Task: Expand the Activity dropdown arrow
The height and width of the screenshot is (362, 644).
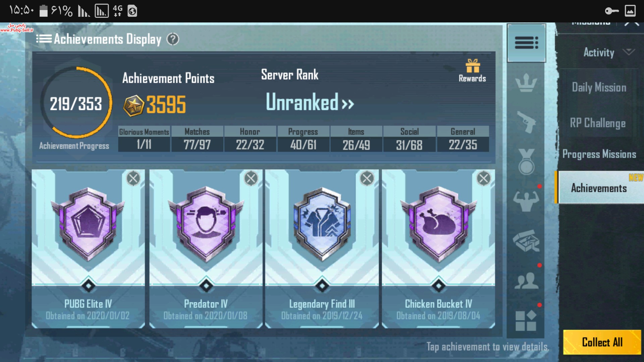Action: click(x=629, y=52)
